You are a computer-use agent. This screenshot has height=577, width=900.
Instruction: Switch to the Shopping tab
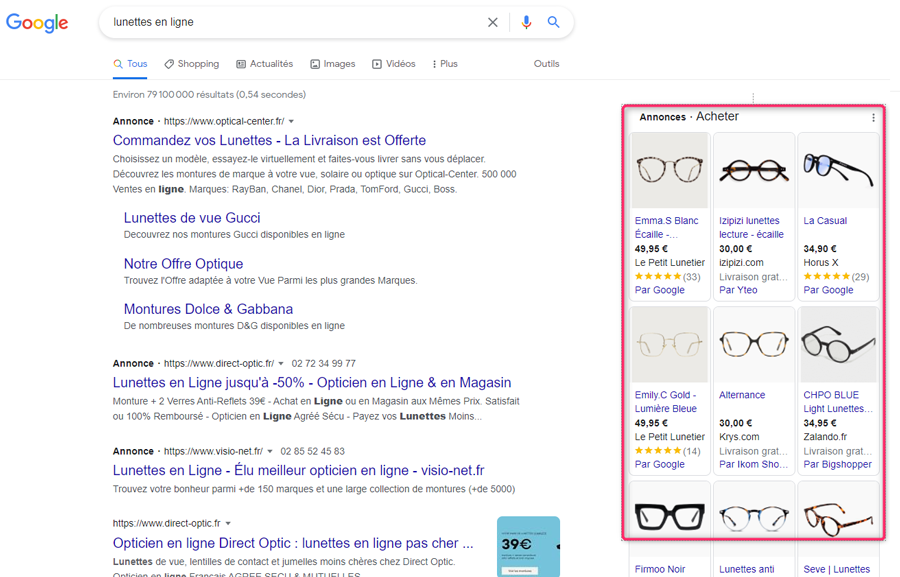[x=192, y=64]
